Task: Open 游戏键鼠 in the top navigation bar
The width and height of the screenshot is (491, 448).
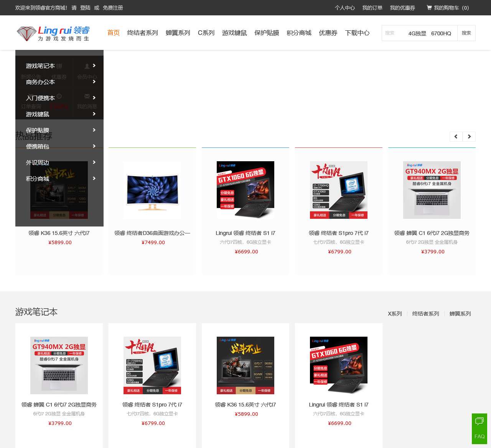Action: [x=234, y=33]
